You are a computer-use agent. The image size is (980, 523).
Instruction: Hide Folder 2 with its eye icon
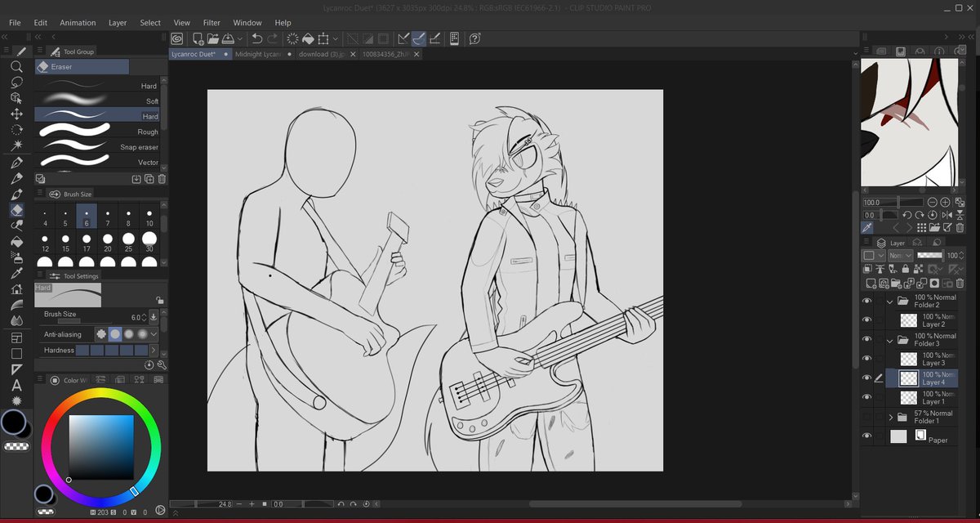[867, 301]
